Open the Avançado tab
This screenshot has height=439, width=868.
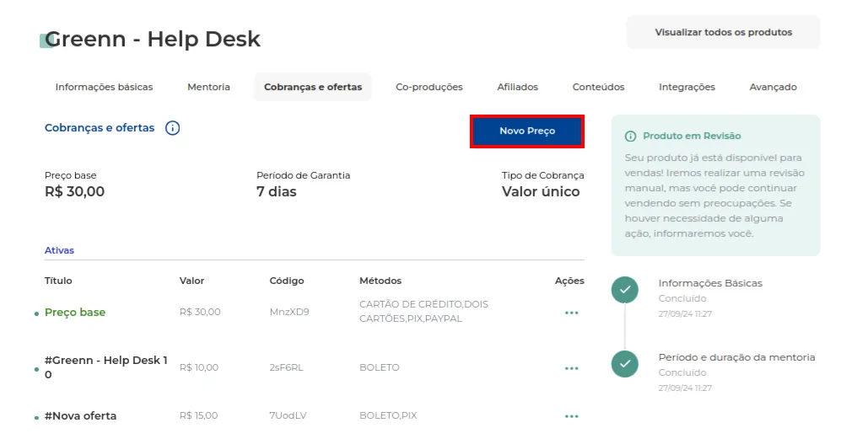pos(774,88)
